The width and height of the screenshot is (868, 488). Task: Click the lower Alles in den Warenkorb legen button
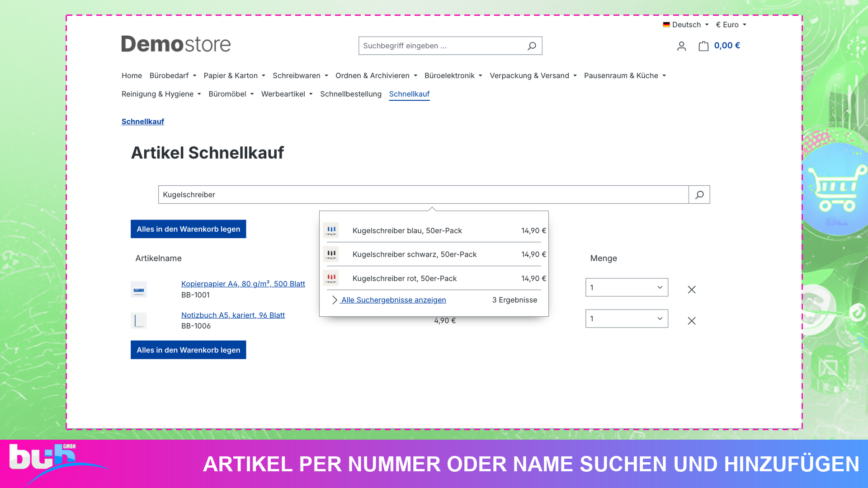tap(189, 350)
